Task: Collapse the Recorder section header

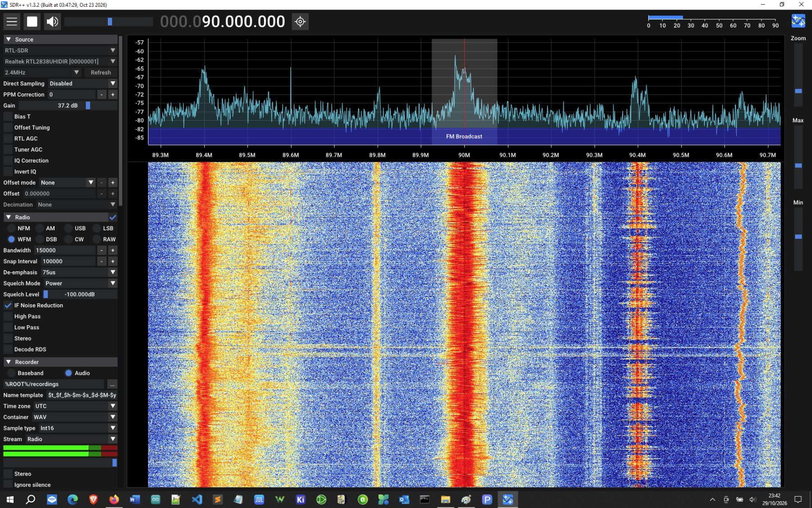Action: [x=60, y=362]
